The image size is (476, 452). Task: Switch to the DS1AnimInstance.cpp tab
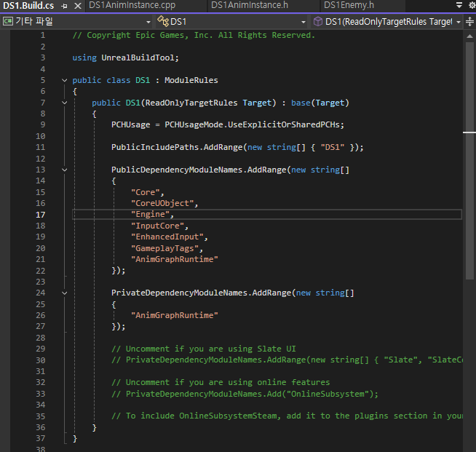point(132,5)
